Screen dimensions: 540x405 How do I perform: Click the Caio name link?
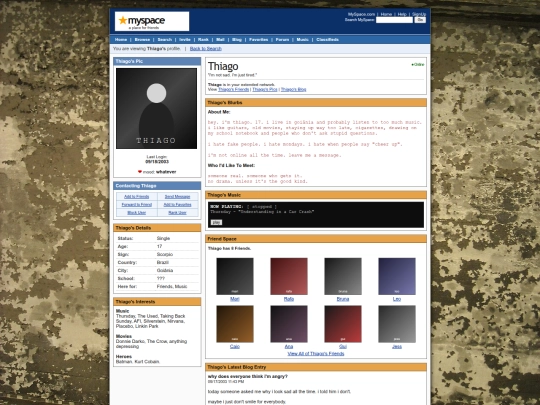pyautogui.click(x=235, y=346)
